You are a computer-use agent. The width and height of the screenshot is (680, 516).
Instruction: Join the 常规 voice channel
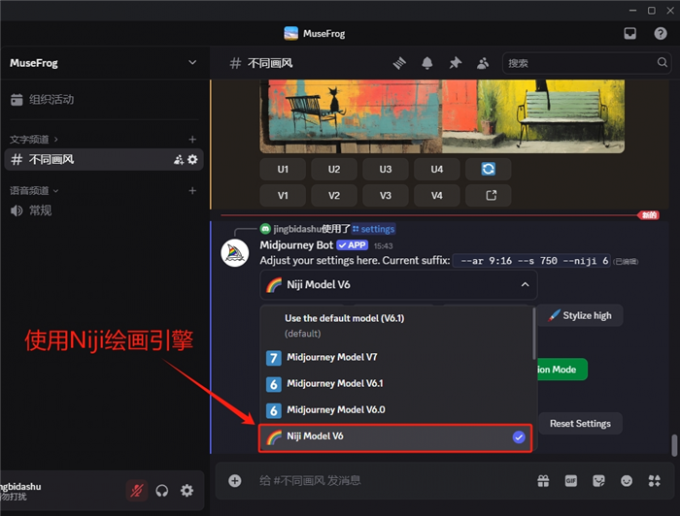coord(31,211)
